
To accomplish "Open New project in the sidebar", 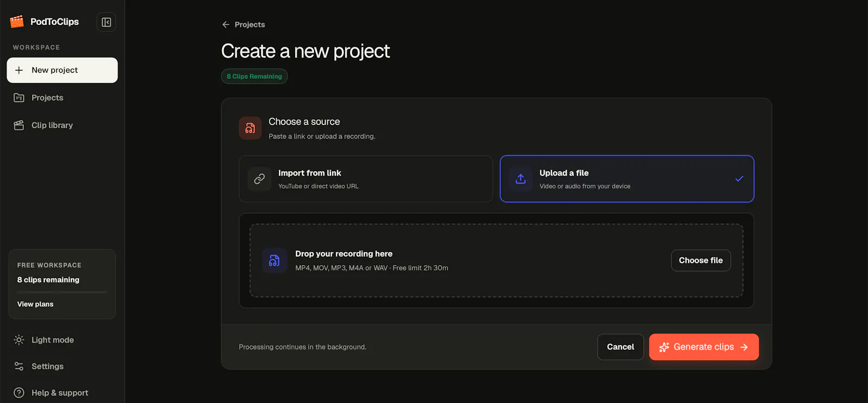I will coord(62,70).
